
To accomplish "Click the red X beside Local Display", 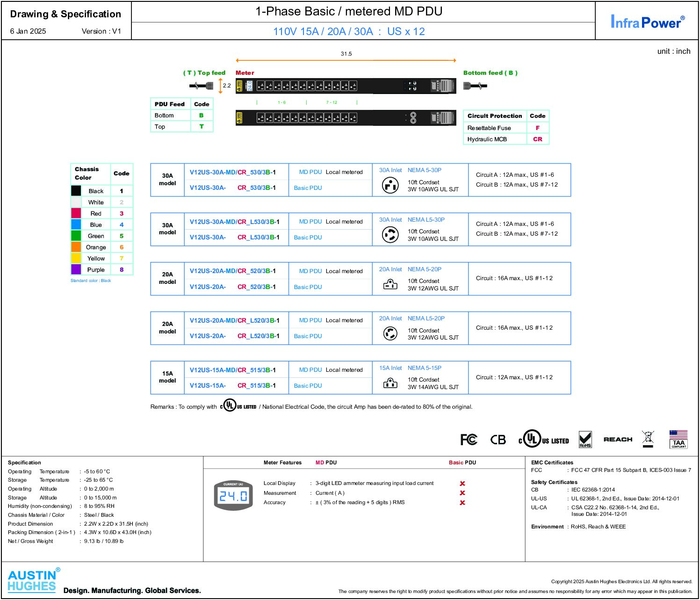I will (x=462, y=484).
